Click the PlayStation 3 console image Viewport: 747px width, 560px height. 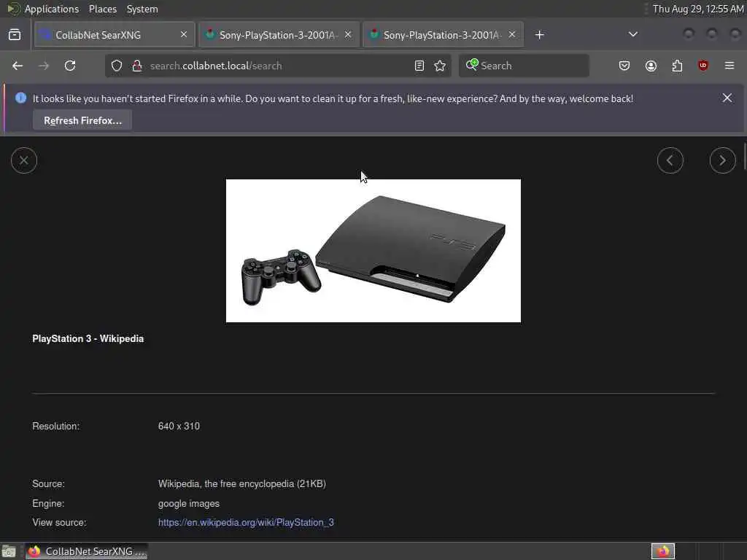373,251
